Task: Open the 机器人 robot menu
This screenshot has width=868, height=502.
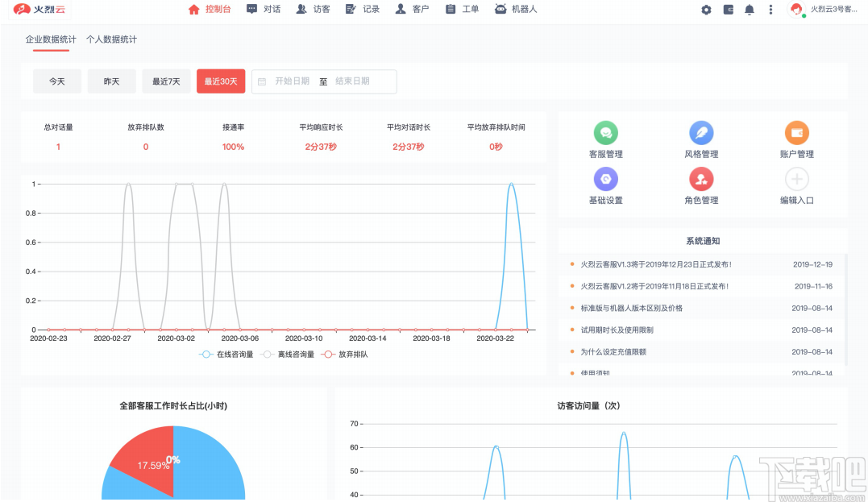Action: pyautogui.click(x=516, y=10)
